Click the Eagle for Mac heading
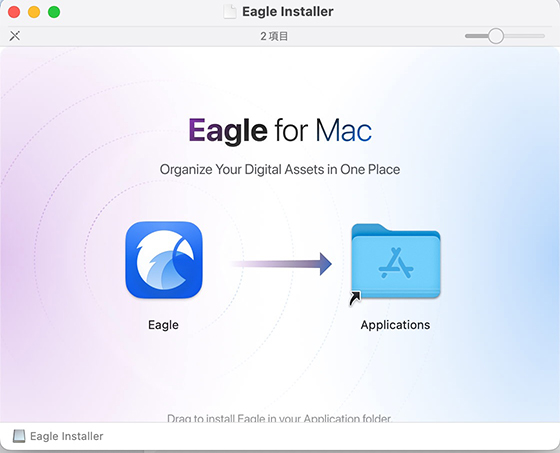The image size is (560, 453). (x=280, y=131)
